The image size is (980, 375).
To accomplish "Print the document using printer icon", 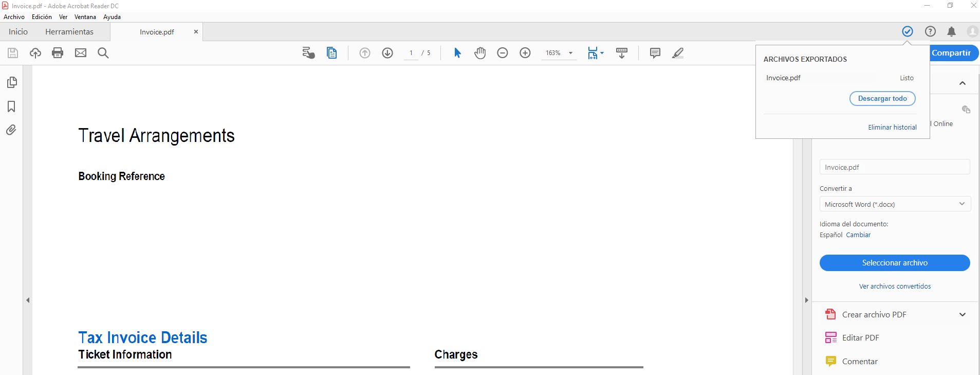I will 58,53.
